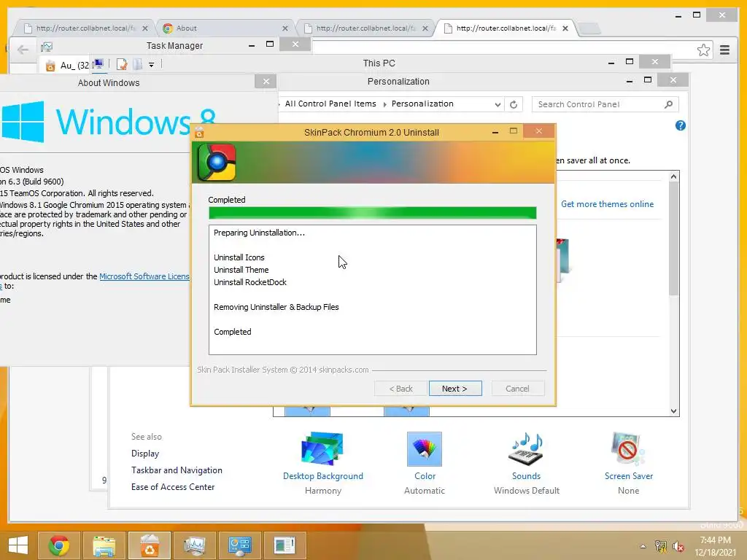Show hidden system tray icons
The height and width of the screenshot is (560, 747).
point(643,546)
